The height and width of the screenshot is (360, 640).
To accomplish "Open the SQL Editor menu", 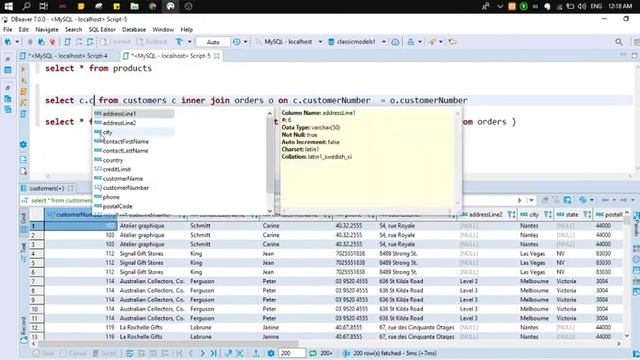I will (x=102, y=29).
